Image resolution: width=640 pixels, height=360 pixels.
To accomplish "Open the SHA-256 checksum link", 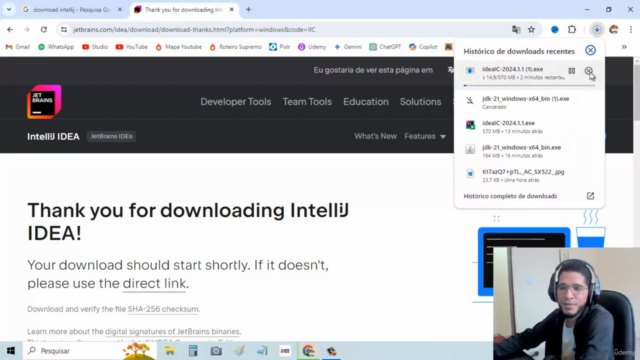I will [x=163, y=309].
